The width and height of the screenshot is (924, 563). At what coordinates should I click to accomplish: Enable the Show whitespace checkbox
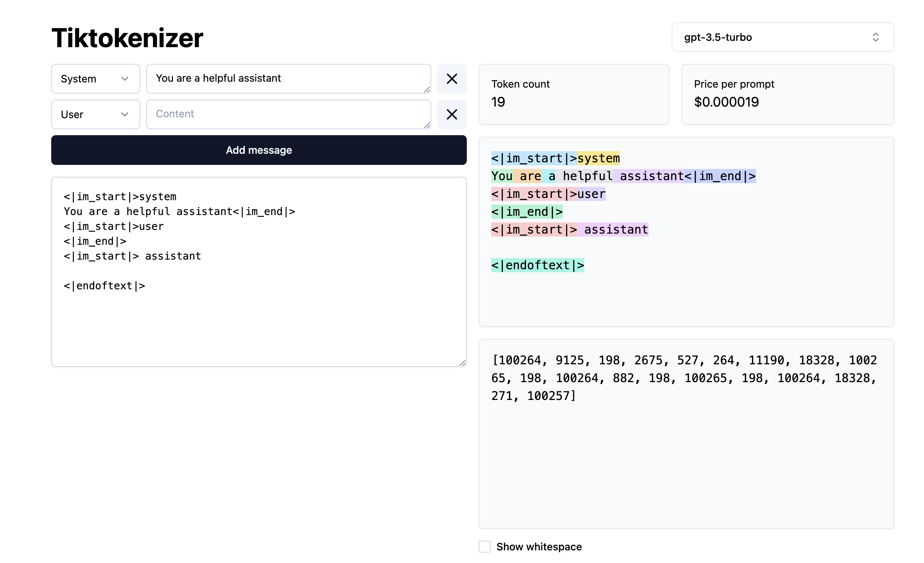click(x=485, y=547)
